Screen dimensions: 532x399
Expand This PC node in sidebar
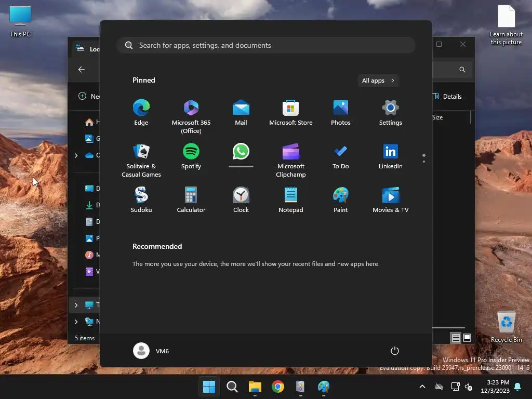(76, 305)
